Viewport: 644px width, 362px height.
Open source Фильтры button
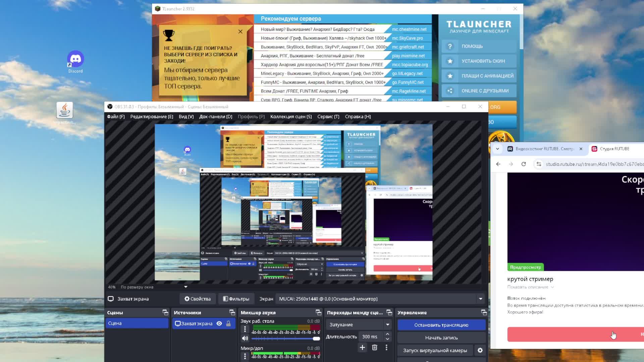pos(236,299)
